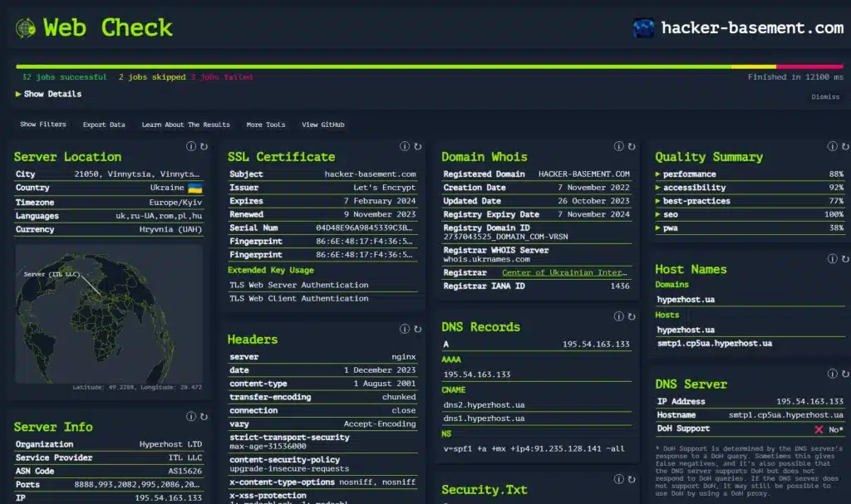The height and width of the screenshot is (504, 851).
Task: Click the red X DoH Support icon
Action: pos(819,429)
